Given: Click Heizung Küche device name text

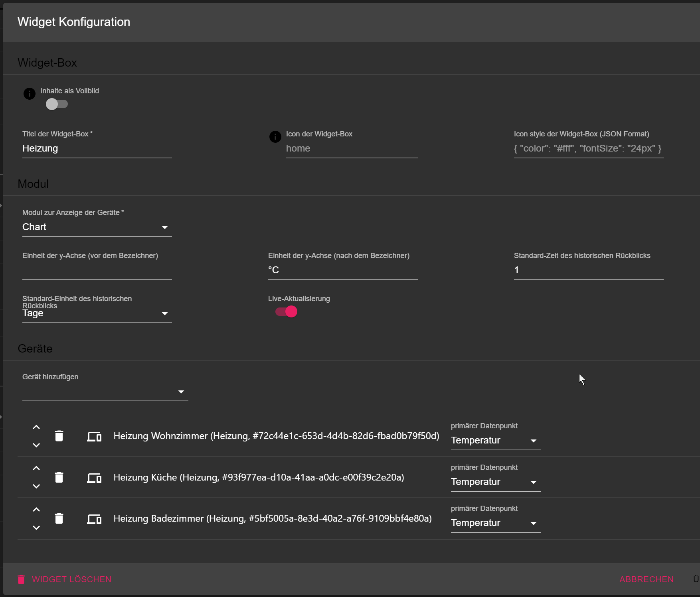Looking at the screenshot, I should 259,477.
